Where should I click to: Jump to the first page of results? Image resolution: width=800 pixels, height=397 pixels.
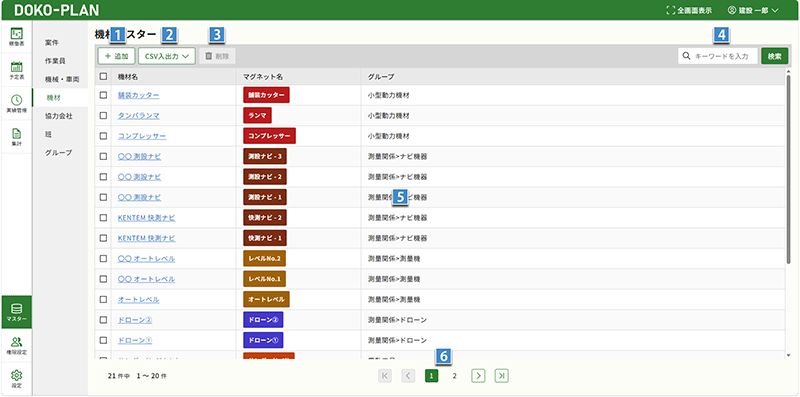[385, 376]
